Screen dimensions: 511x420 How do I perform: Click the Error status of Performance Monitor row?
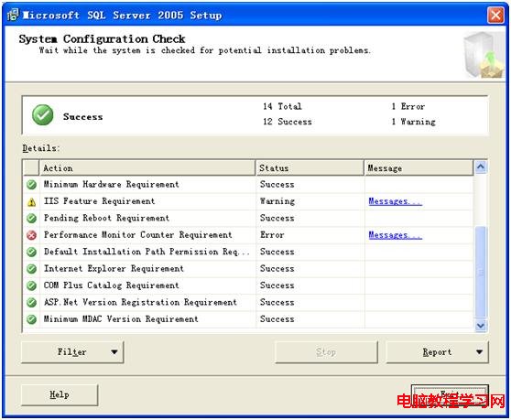[272, 235]
